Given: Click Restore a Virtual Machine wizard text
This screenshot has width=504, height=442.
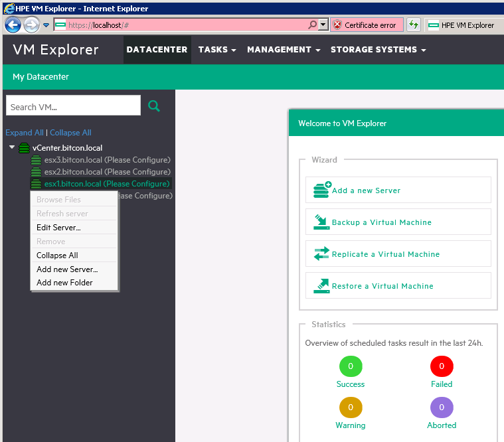Looking at the screenshot, I should point(382,286).
